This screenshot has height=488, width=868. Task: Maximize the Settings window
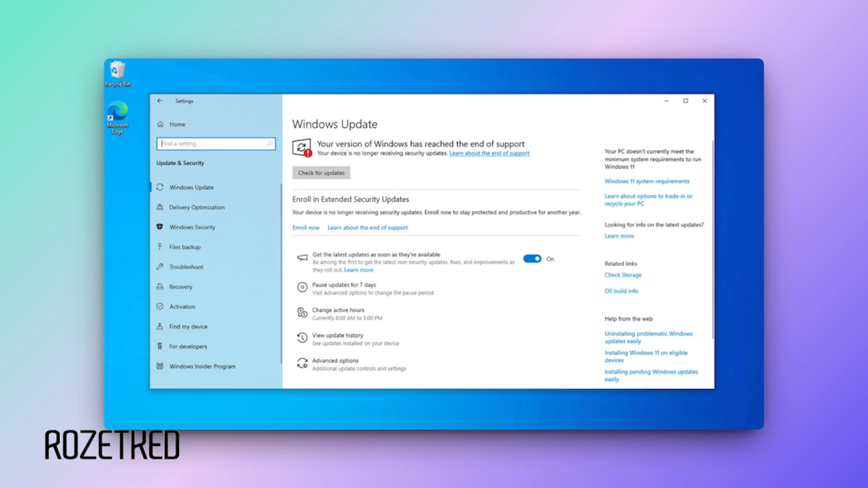tap(685, 101)
